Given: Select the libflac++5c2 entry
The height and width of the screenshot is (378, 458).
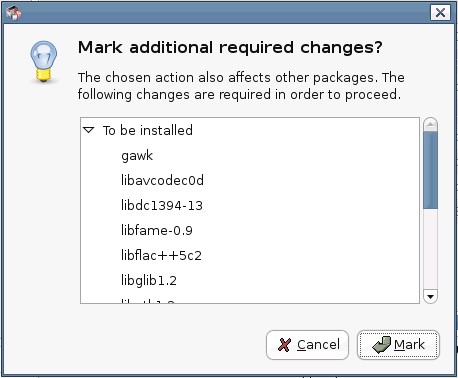Looking at the screenshot, I should [161, 255].
